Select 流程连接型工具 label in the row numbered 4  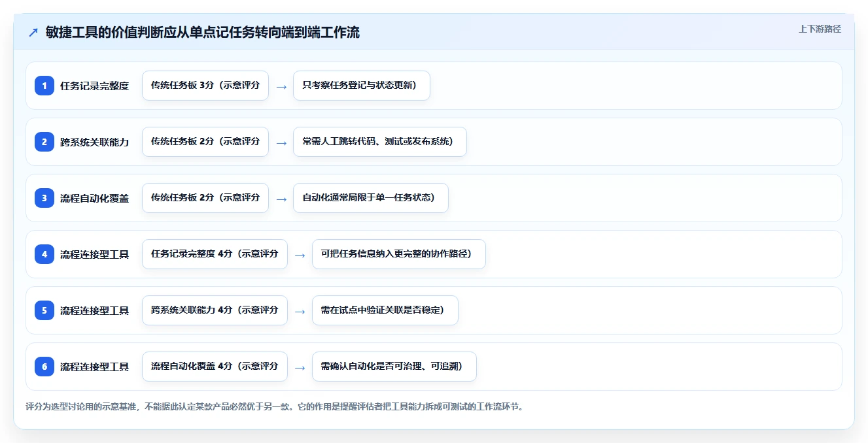(x=94, y=254)
